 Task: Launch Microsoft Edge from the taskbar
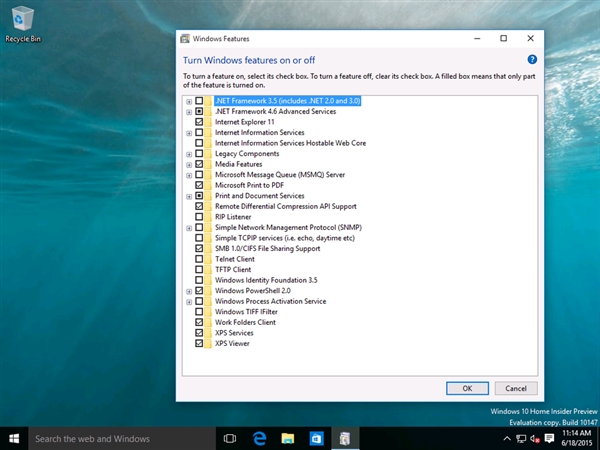(259, 439)
